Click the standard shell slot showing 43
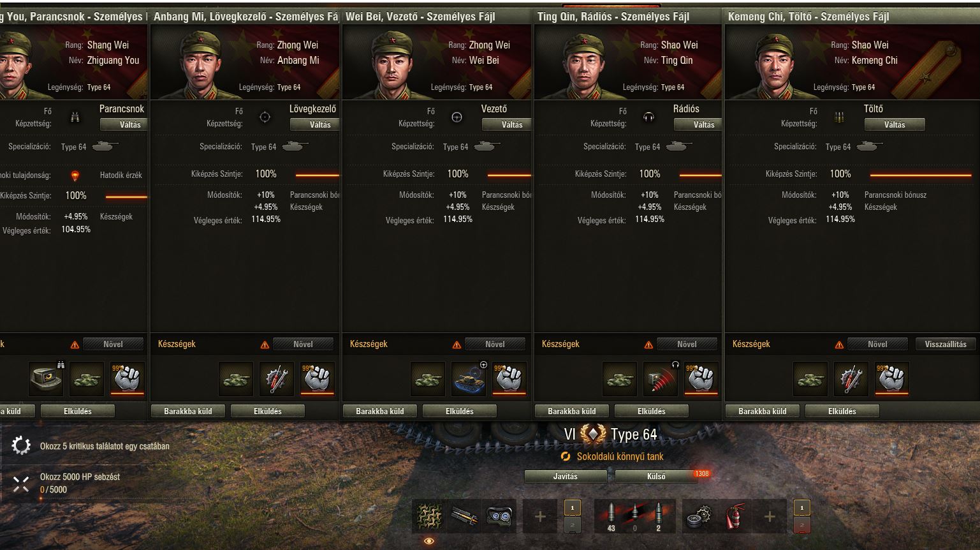Viewport: 980px width, 550px height. (x=611, y=516)
